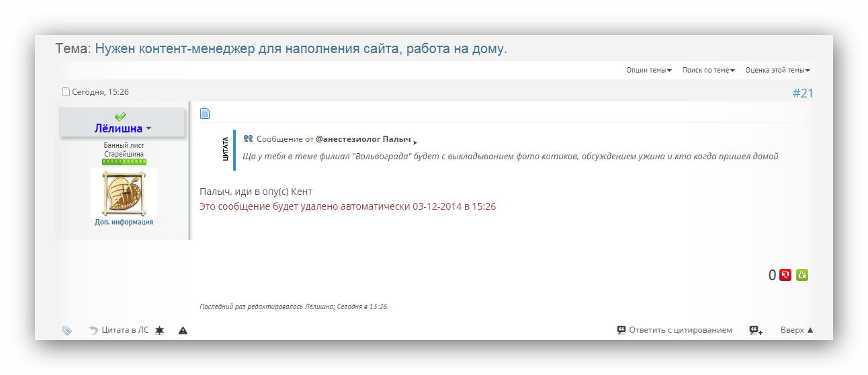This screenshot has height=375, width=868.
Task: Click Цитата в ЛС link
Action: click(120, 330)
